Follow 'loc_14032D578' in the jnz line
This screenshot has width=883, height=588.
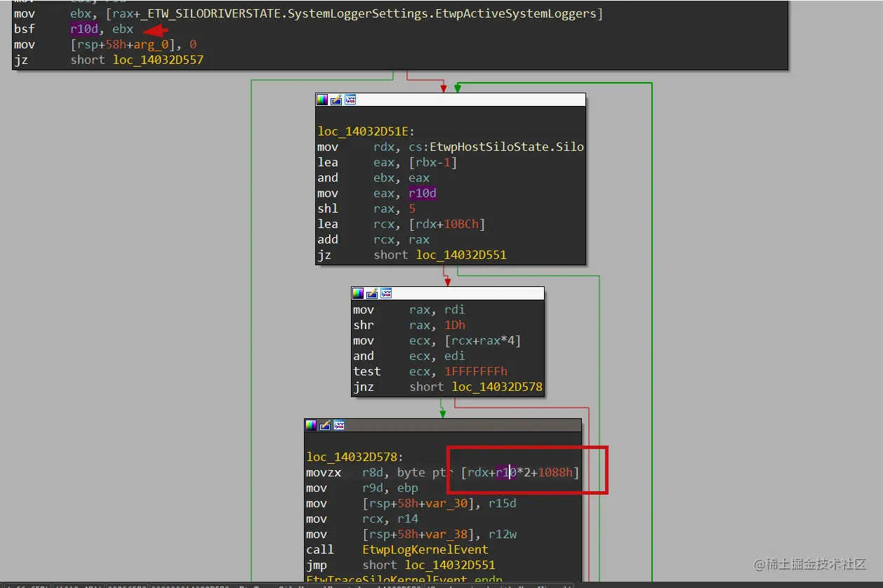(497, 387)
